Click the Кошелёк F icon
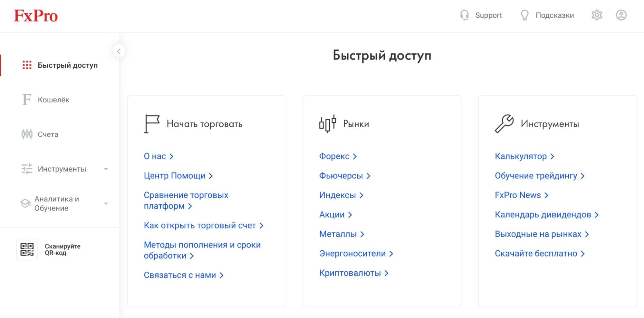 (27, 99)
